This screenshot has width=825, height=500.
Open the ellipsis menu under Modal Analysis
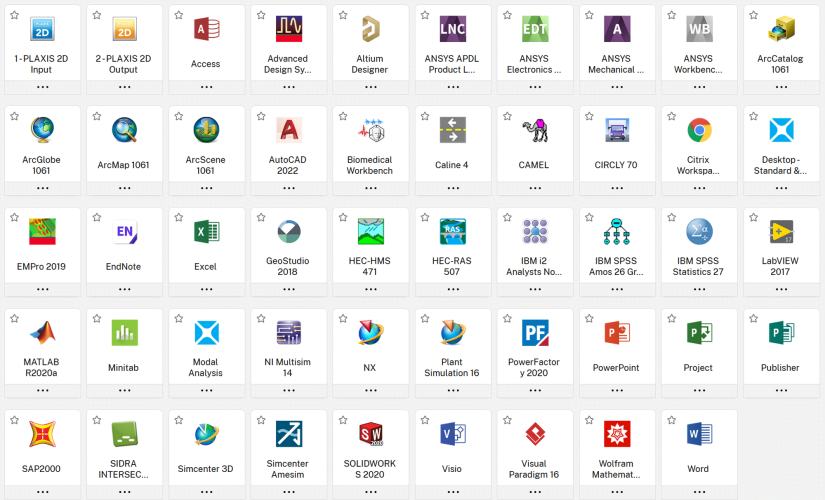(x=206, y=391)
